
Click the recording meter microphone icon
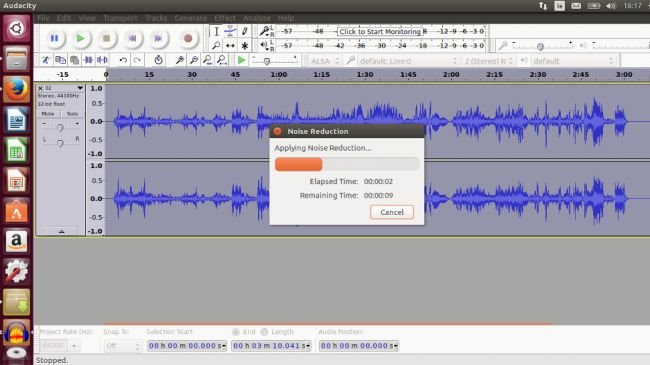coord(264,31)
